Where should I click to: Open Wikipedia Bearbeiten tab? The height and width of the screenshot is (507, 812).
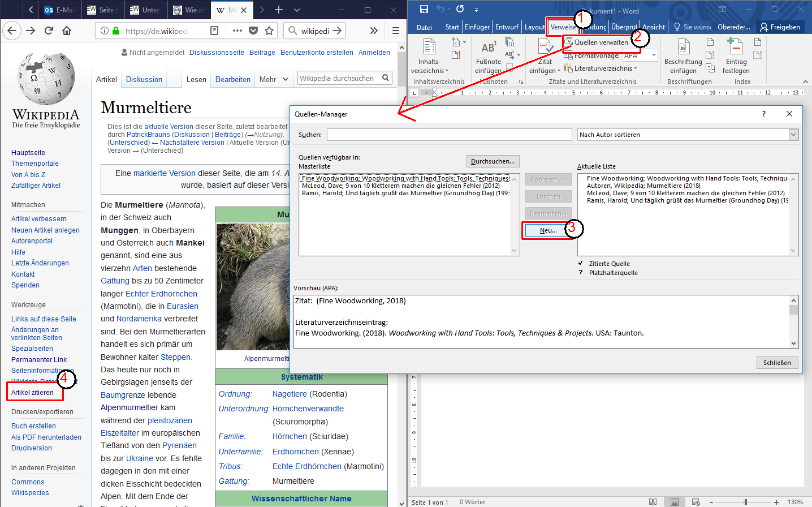click(x=233, y=79)
